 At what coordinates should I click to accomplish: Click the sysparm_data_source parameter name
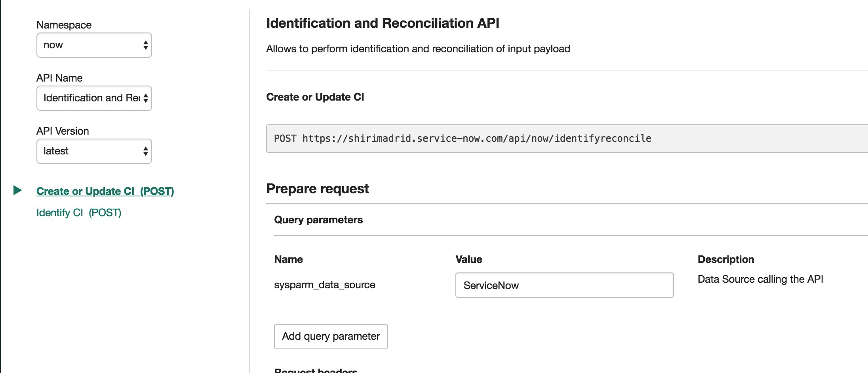point(325,285)
